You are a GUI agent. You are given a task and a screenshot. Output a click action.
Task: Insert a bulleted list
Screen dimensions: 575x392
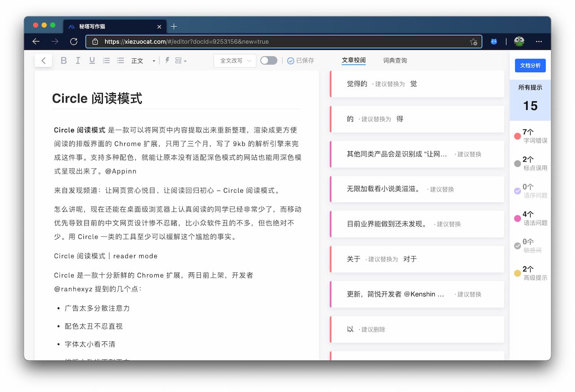(120, 60)
